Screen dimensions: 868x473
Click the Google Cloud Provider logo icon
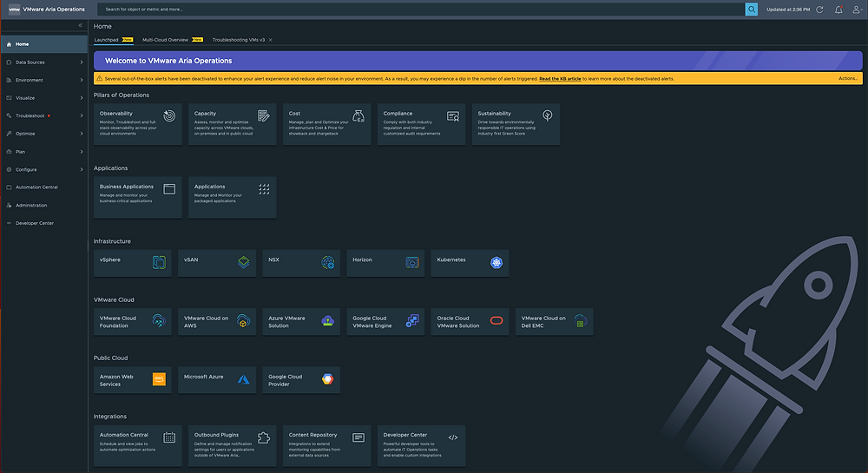click(328, 379)
